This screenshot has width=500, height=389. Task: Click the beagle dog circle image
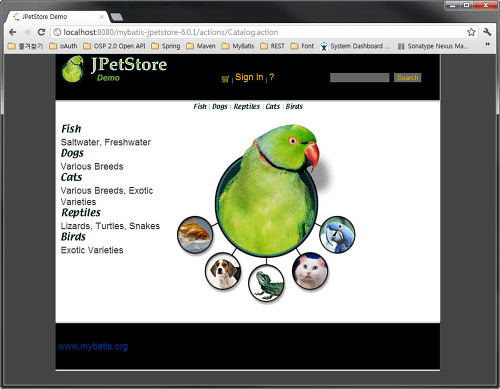pyautogui.click(x=222, y=271)
